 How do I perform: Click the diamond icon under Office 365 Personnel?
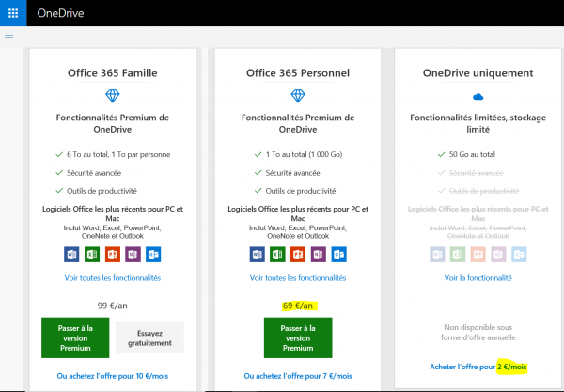coord(298,96)
